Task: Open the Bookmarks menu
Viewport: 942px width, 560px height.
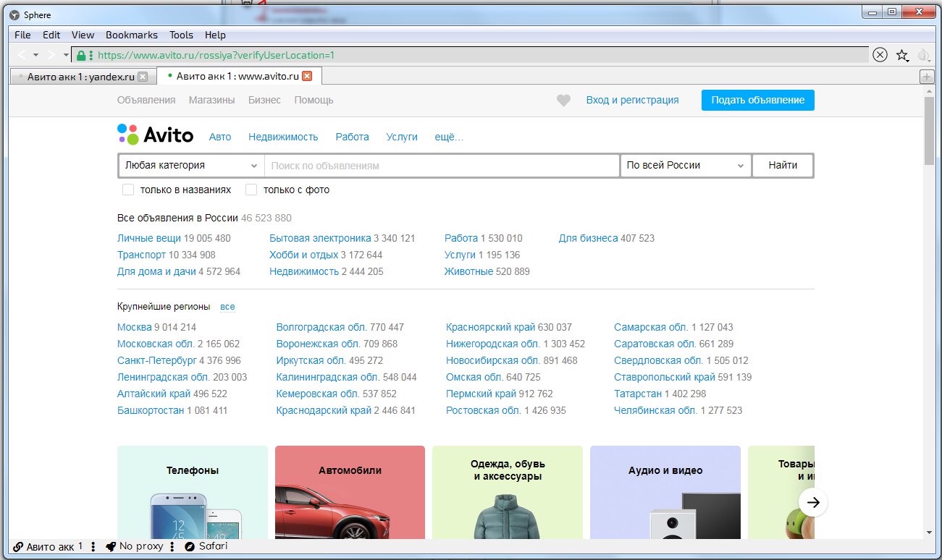Action: (x=131, y=35)
